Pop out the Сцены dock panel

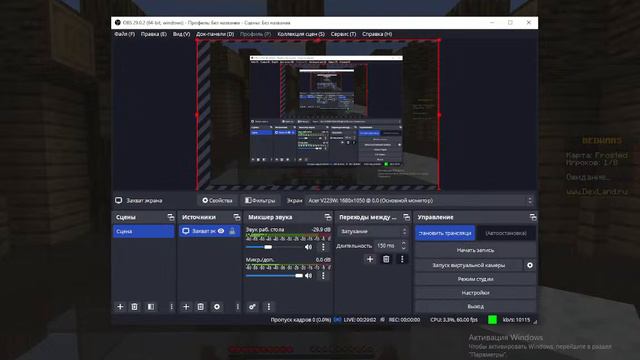click(x=171, y=217)
